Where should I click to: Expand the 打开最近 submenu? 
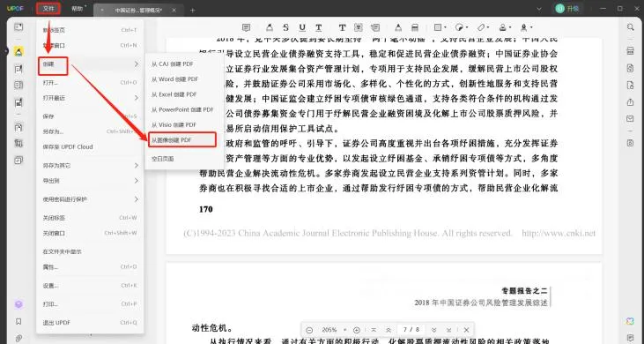pyautogui.click(x=91, y=98)
